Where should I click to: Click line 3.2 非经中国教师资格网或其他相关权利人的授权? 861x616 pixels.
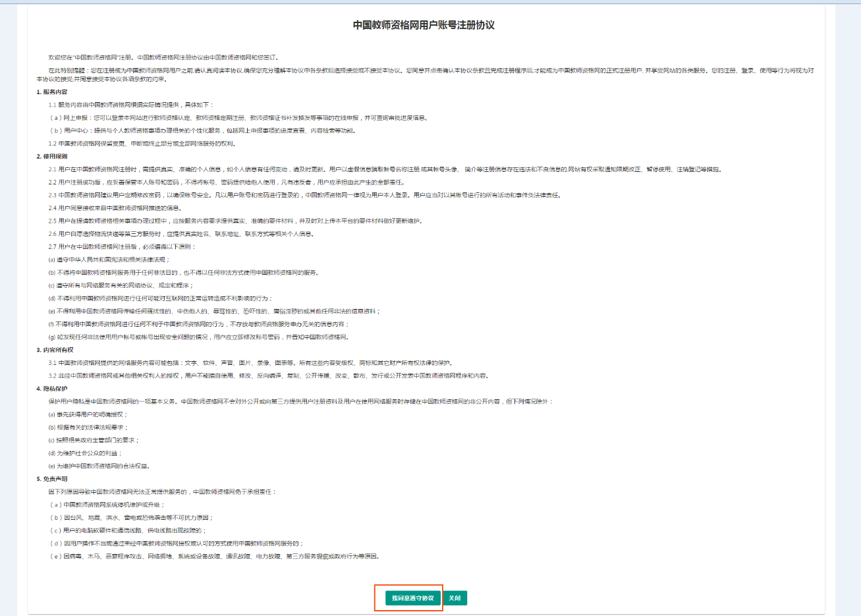tap(268, 376)
